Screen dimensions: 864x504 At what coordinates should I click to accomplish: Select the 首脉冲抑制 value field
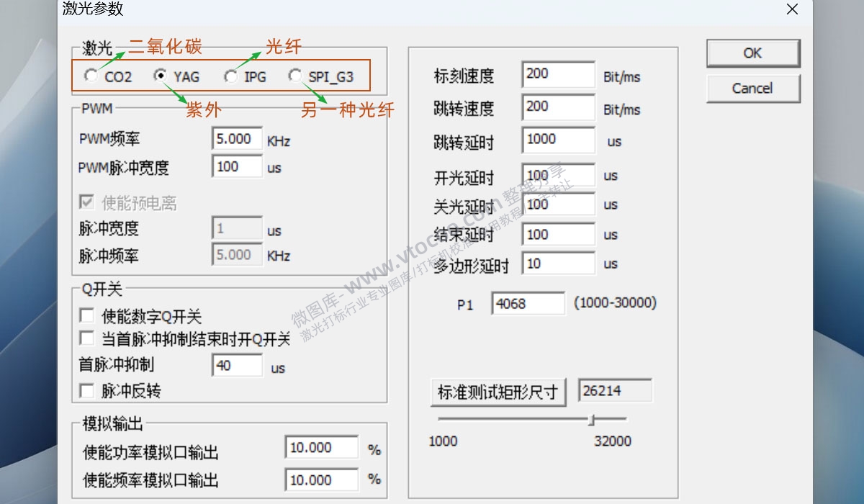coord(237,365)
